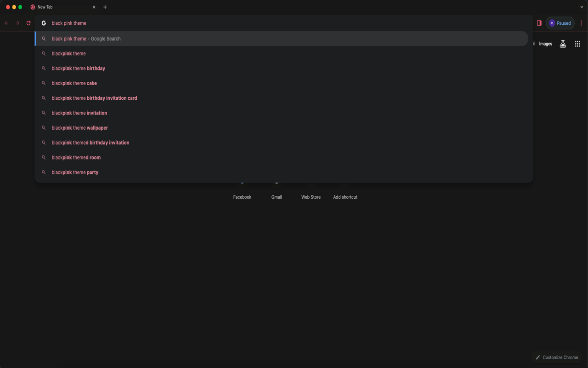The image size is (588, 368).
Task: Click the Paused profile button
Action: pos(560,23)
